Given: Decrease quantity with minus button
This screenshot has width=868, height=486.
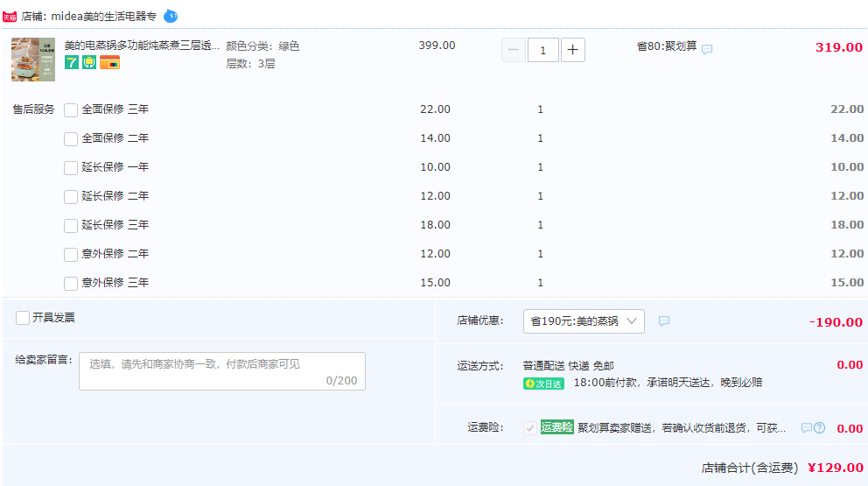Looking at the screenshot, I should click(x=513, y=50).
